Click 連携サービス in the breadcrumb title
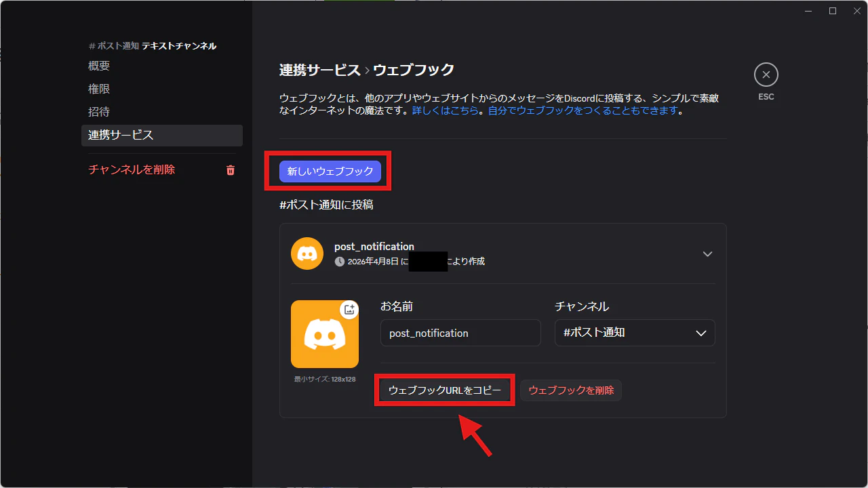The width and height of the screenshot is (868, 488). 320,69
